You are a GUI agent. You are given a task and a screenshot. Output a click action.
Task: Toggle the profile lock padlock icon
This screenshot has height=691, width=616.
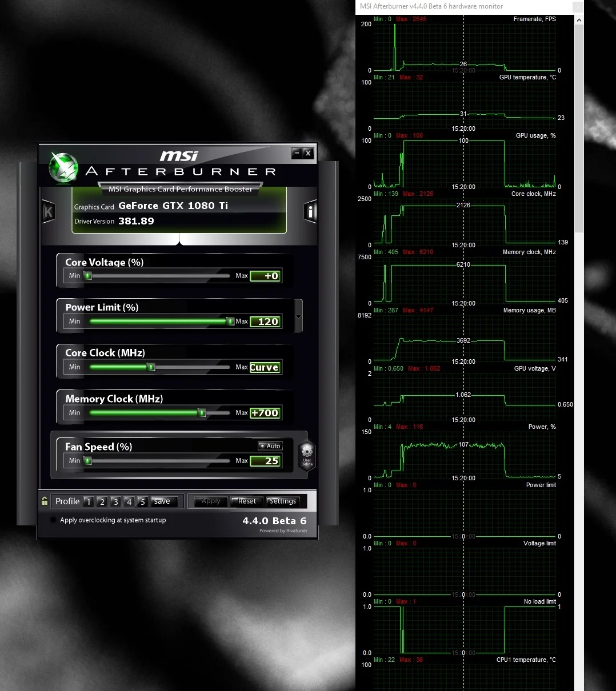45,501
